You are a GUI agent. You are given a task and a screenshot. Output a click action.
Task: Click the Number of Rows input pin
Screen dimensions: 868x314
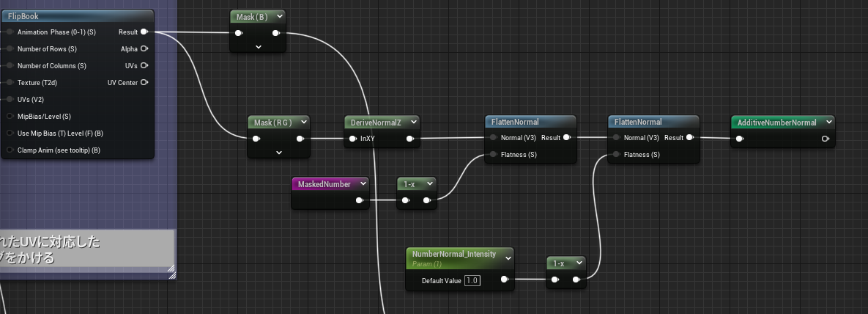pyautogui.click(x=10, y=49)
